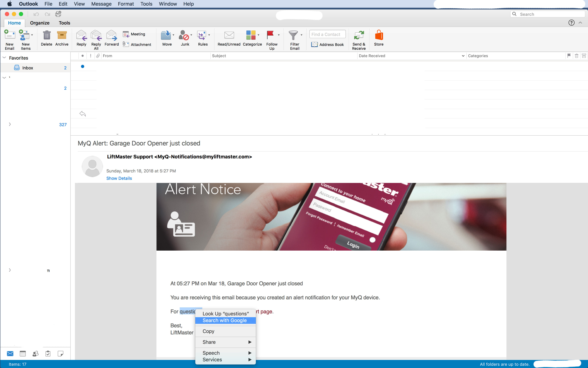Screen dimensions: 588x368
Task: Switch to Tasks view icon
Action: click(48, 354)
